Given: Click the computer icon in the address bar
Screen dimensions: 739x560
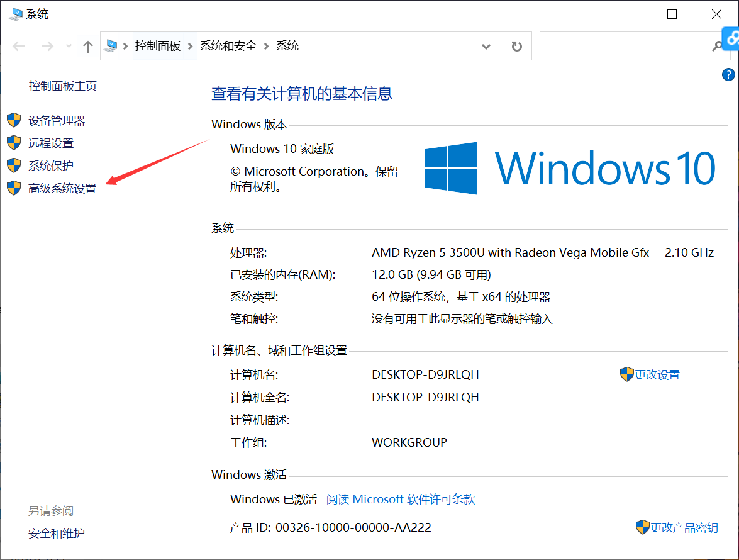Looking at the screenshot, I should (111, 46).
